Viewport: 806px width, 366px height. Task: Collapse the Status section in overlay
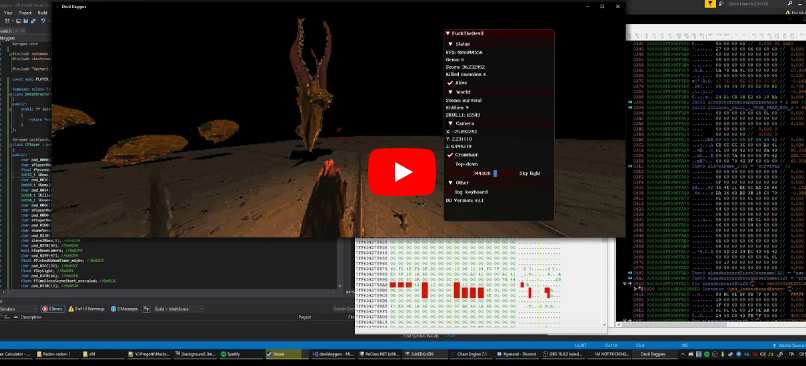[451, 44]
